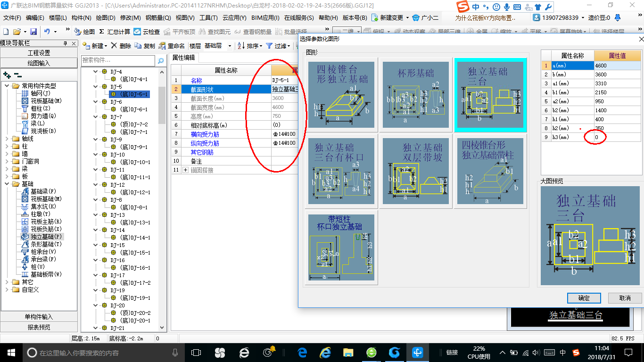Click the component search magnifier icon
This screenshot has width=644, height=362.
(x=161, y=60)
